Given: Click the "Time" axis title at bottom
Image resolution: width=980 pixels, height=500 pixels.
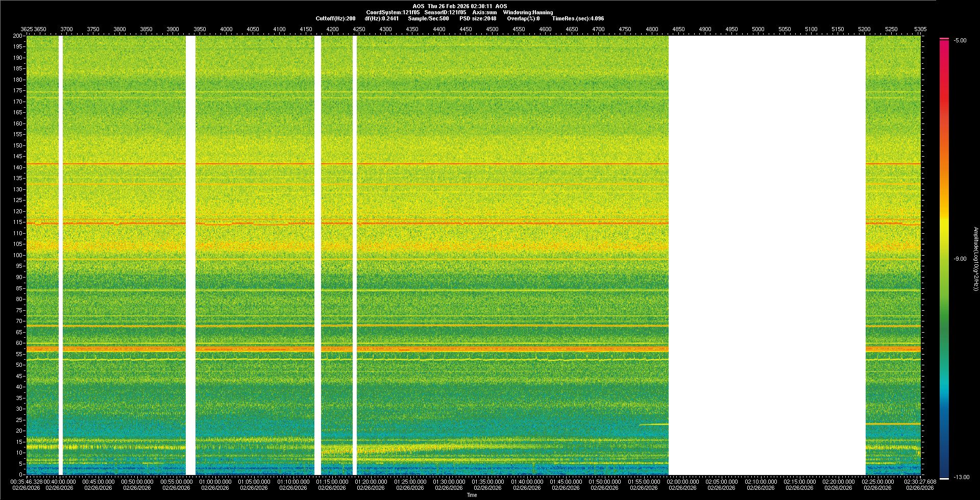Looking at the screenshot, I should point(472,495).
